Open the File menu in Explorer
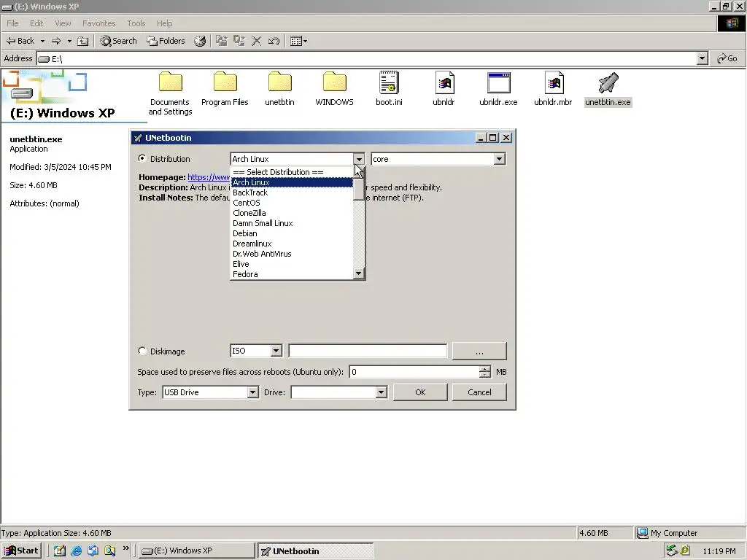The image size is (747, 560). pyautogui.click(x=12, y=23)
